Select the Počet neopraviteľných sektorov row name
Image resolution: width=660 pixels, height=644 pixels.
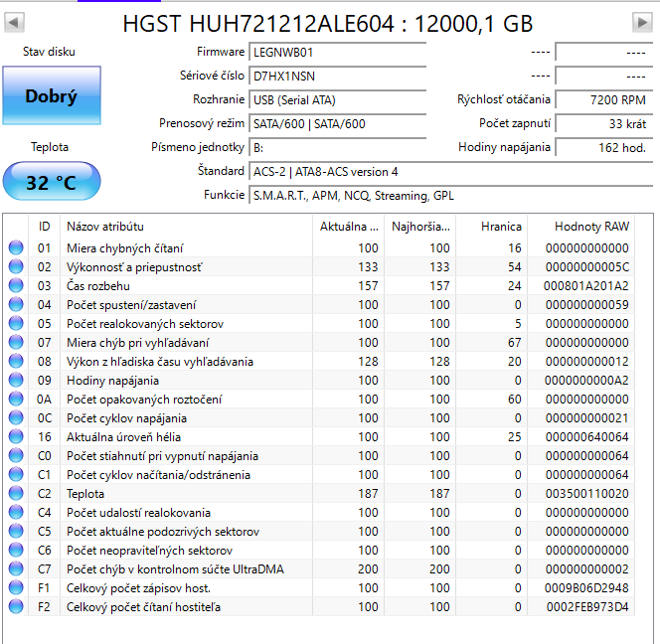[149, 551]
